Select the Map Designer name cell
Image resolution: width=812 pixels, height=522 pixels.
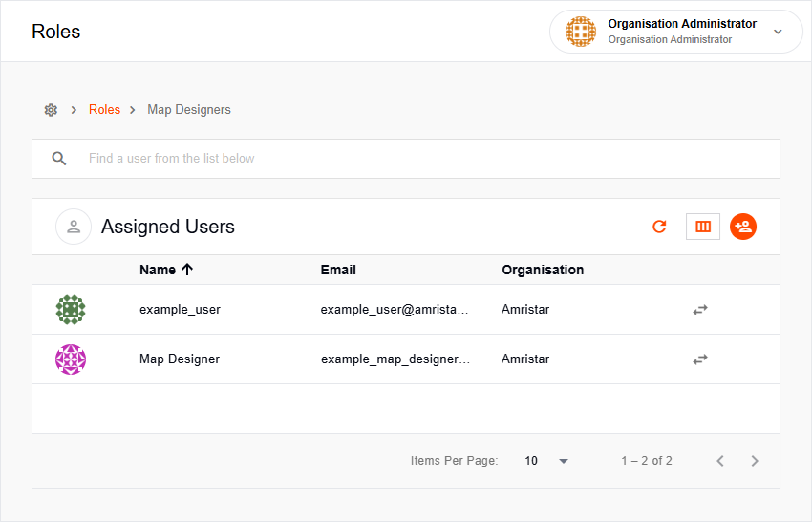180,359
